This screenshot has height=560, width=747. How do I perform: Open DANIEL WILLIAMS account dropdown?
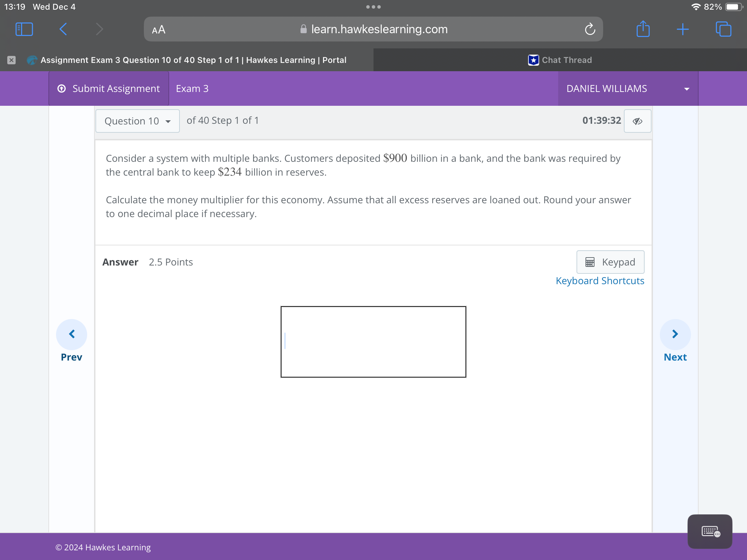tap(628, 88)
